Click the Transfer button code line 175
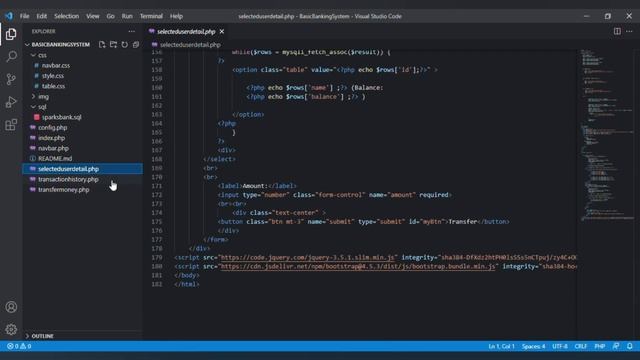The width and height of the screenshot is (640, 360). click(x=363, y=222)
